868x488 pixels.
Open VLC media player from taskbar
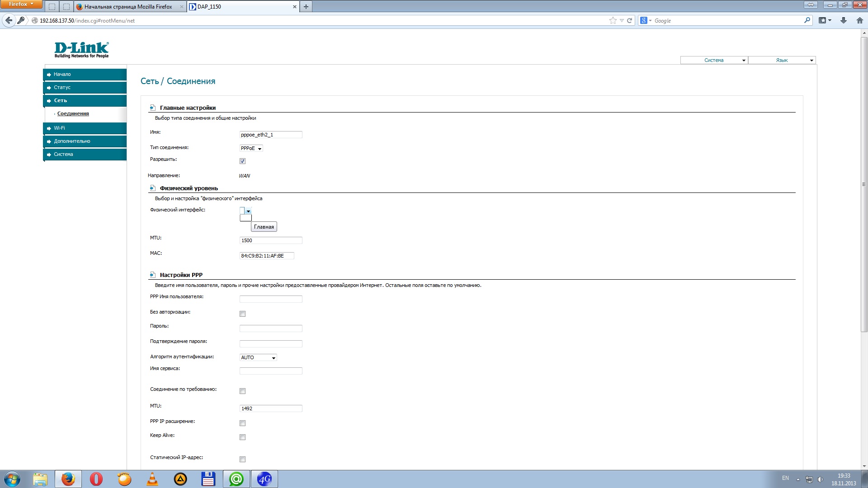[152, 479]
